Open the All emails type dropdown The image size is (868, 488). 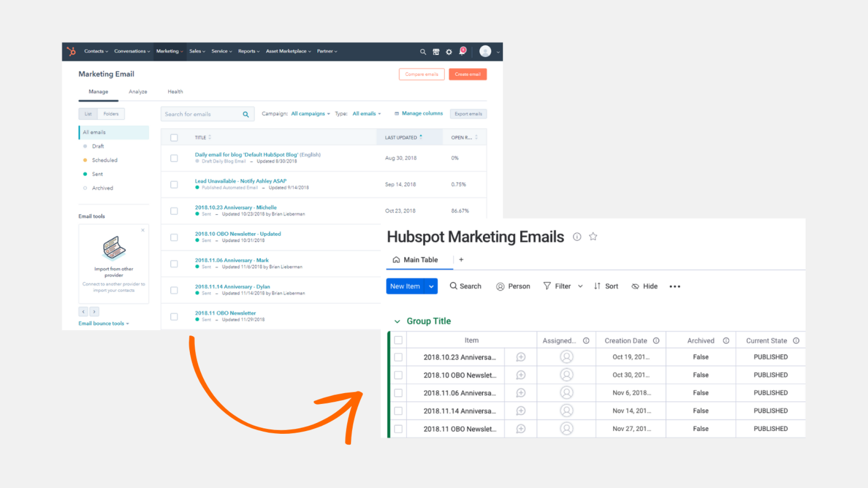367,114
